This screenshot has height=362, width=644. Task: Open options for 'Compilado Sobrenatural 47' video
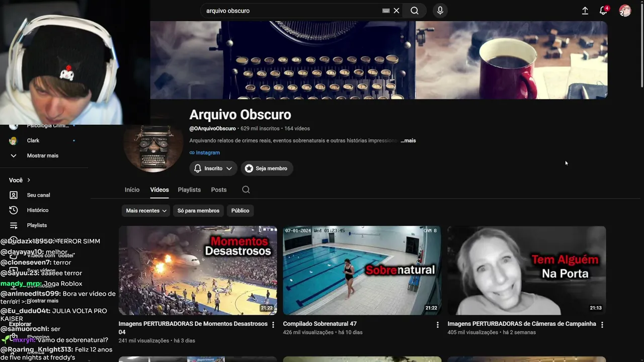coord(438,325)
